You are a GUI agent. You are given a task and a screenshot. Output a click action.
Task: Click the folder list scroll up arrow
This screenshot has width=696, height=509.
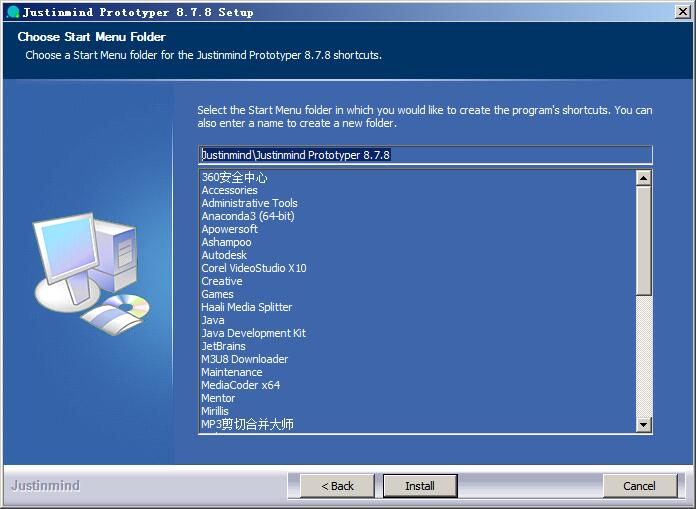click(643, 178)
